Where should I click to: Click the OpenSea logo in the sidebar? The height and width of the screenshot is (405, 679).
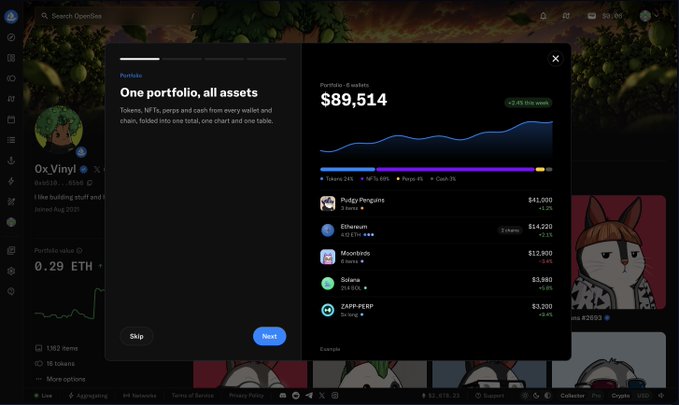click(11, 16)
